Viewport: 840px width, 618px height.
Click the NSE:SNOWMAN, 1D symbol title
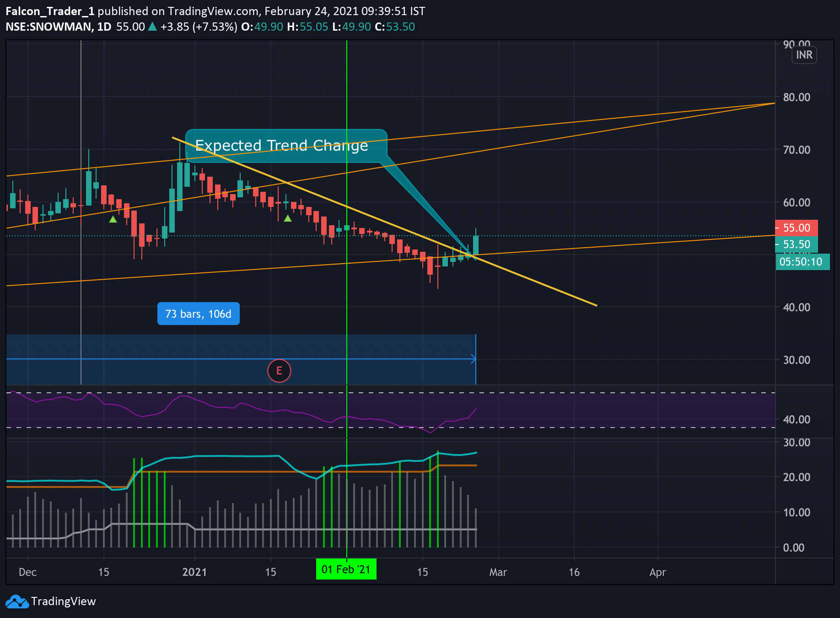coord(59,27)
